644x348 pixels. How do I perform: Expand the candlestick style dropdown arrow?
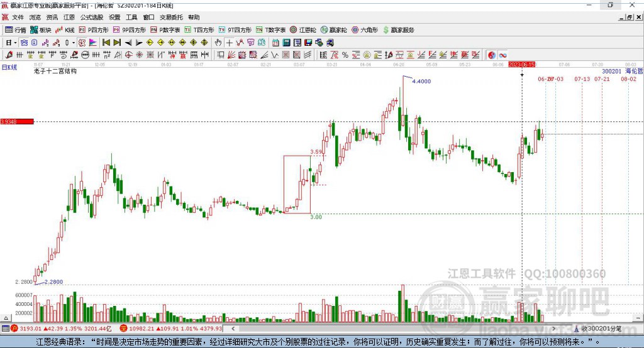tap(74, 43)
